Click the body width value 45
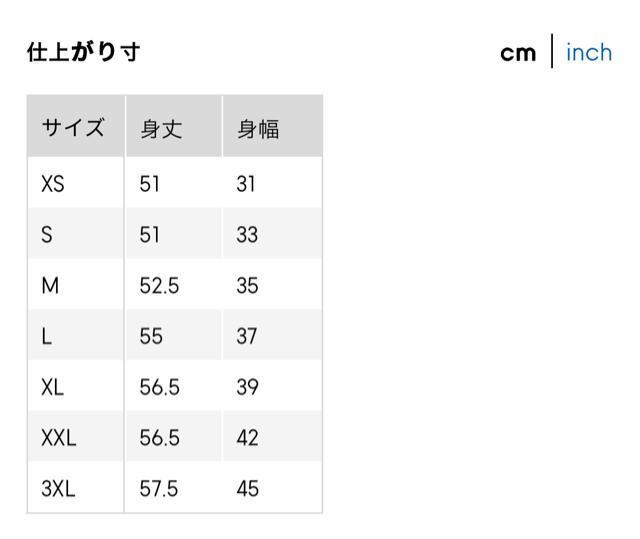This screenshot has height=539, width=640. click(x=247, y=489)
